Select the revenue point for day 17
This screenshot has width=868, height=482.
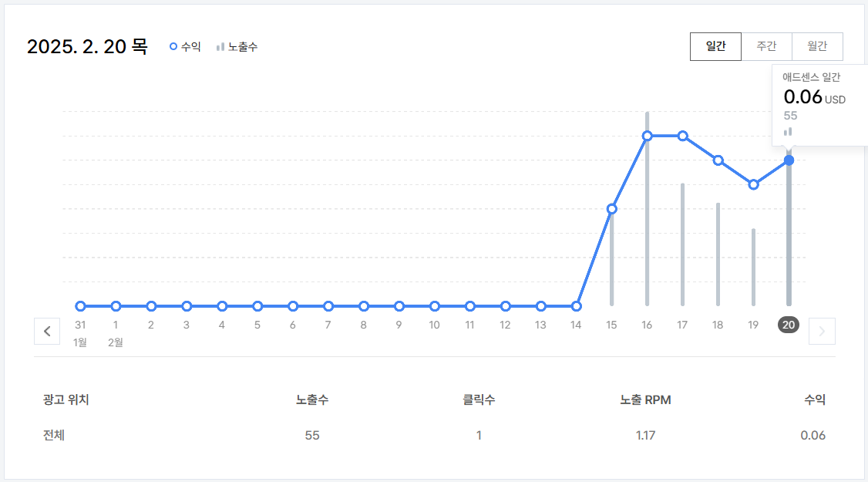[x=682, y=136]
